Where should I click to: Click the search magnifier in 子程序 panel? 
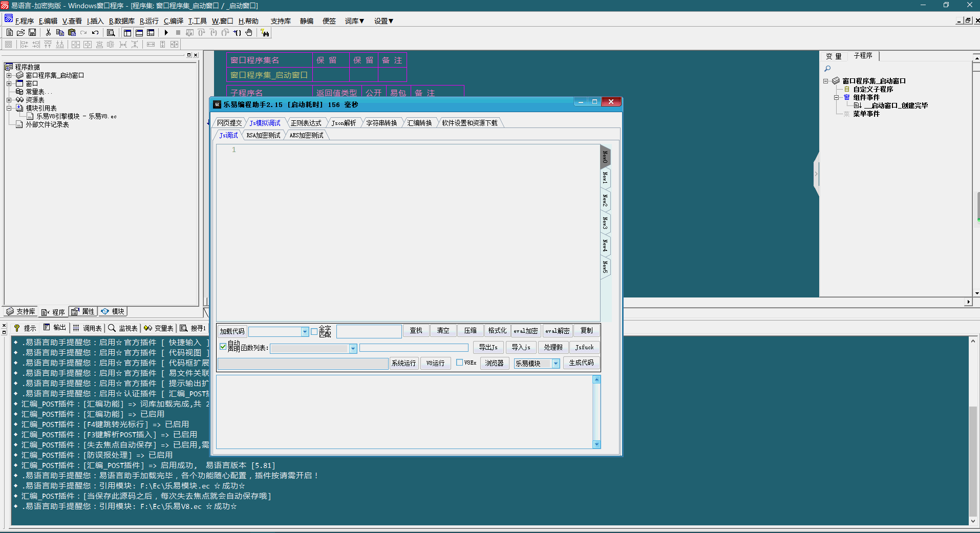(827, 69)
